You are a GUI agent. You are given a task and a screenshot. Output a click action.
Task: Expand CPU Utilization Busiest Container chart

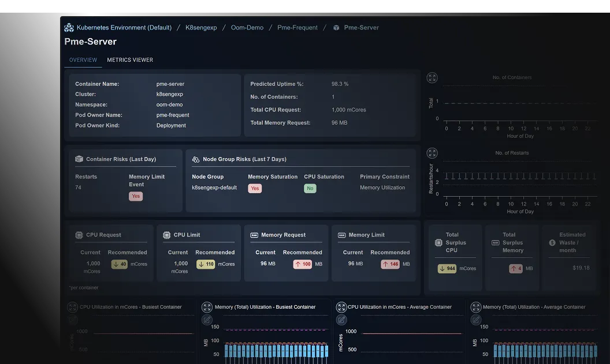click(x=72, y=307)
